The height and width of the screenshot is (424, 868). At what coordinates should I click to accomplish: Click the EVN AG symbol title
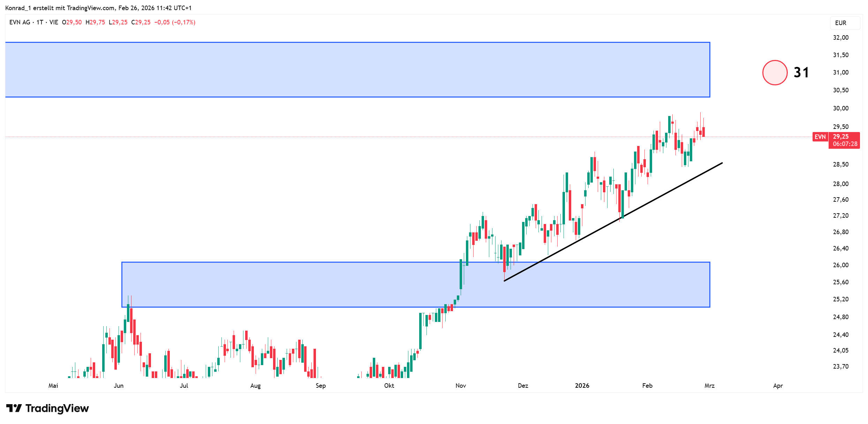point(20,22)
